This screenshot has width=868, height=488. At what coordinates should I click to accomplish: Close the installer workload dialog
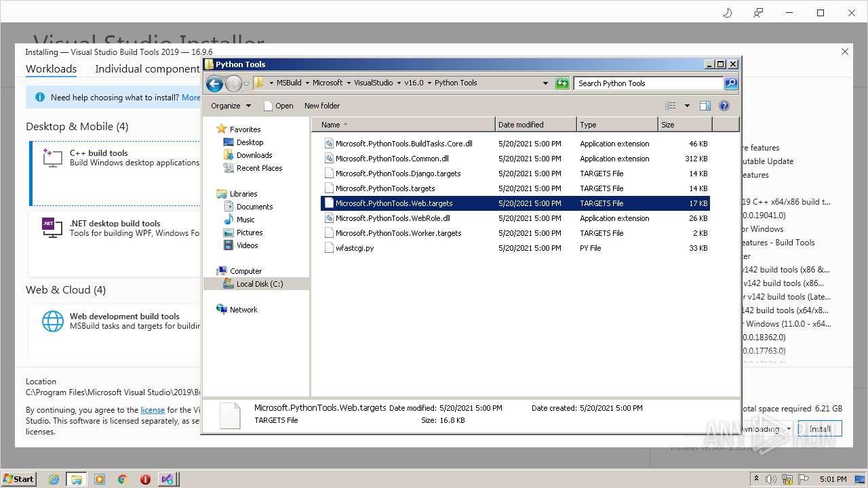point(845,52)
